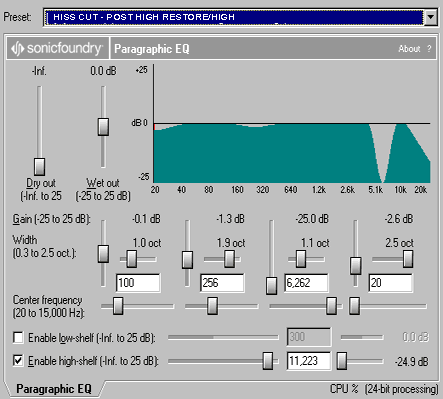Click the second band frequency field showing 256
The image size is (443, 399).
[222, 283]
